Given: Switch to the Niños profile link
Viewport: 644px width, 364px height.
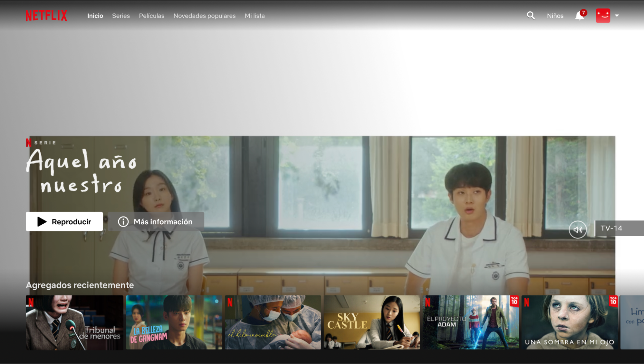Looking at the screenshot, I should pyautogui.click(x=555, y=16).
